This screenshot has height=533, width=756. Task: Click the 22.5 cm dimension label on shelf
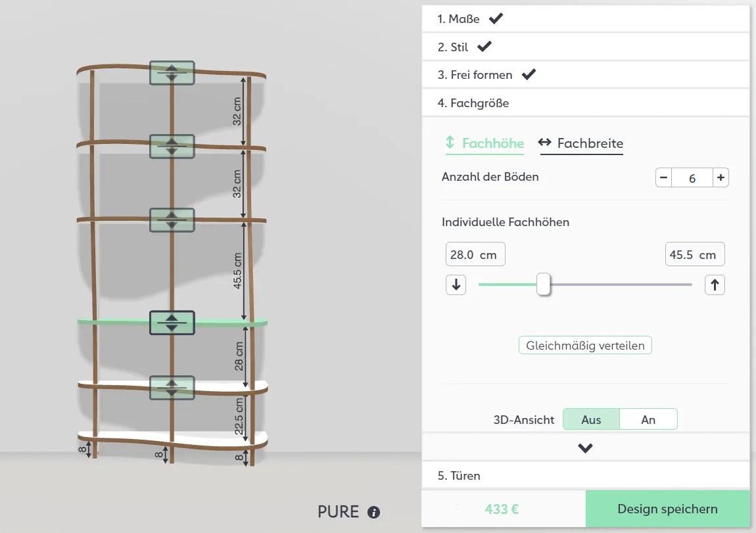coord(239,416)
